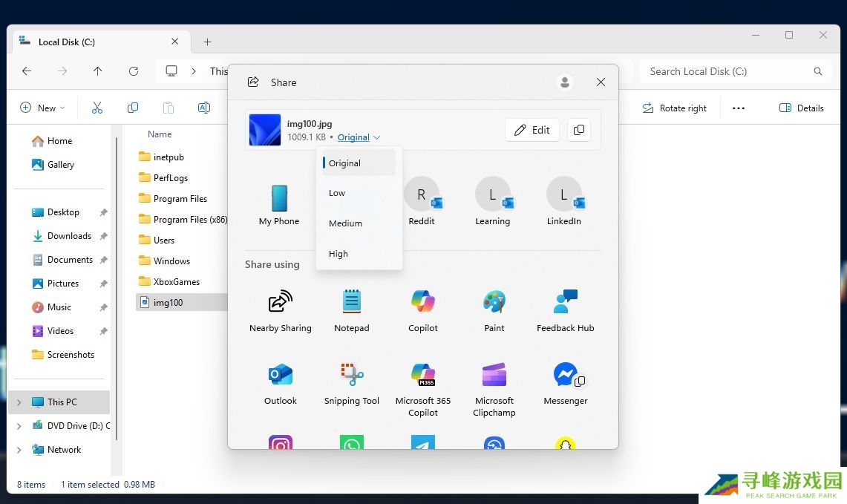The height and width of the screenshot is (504, 847).
Task: Select Low image quality option
Action: [359, 193]
